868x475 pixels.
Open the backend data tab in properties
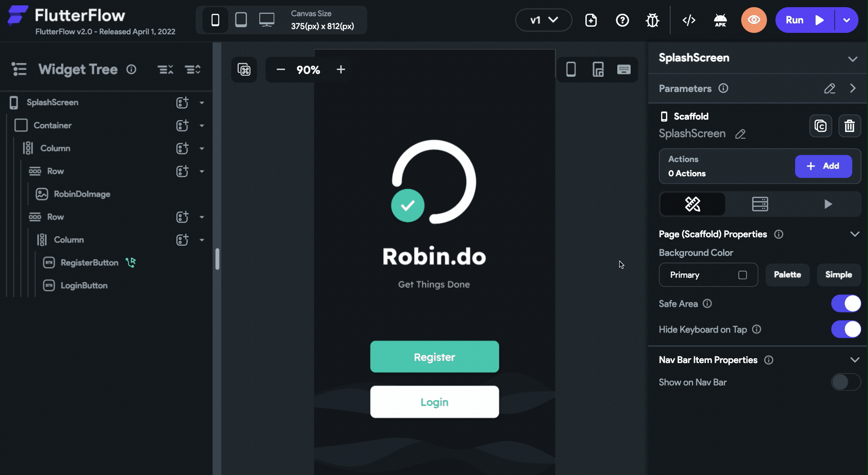[x=760, y=204]
